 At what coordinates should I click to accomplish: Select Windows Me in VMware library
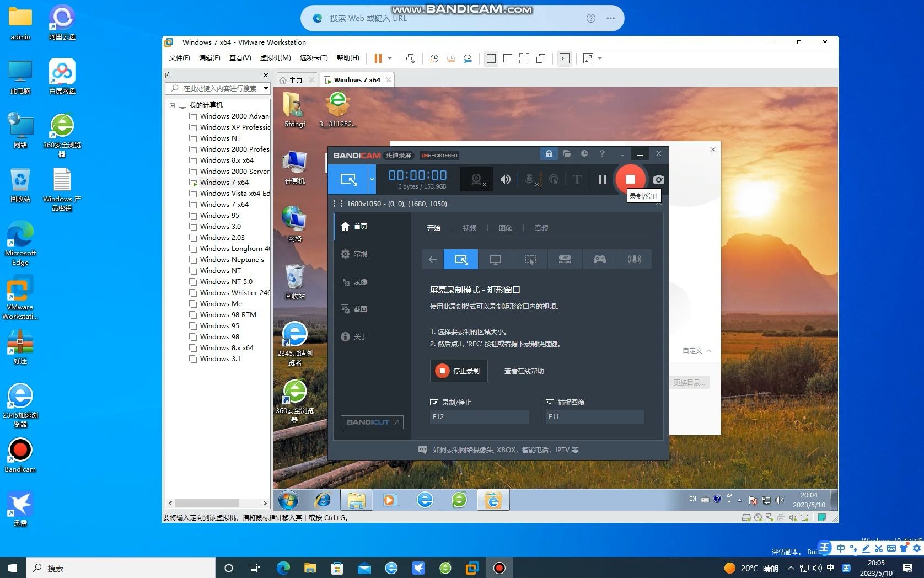click(x=221, y=303)
